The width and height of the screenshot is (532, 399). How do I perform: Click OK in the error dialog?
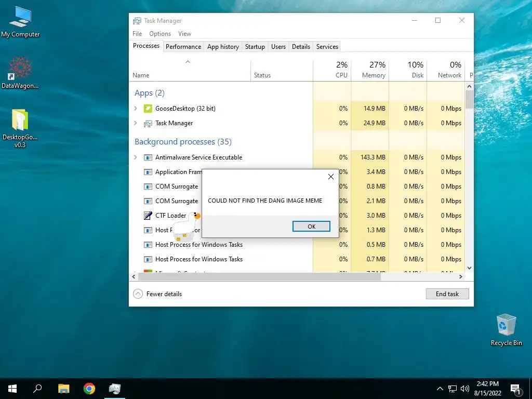pyautogui.click(x=311, y=227)
